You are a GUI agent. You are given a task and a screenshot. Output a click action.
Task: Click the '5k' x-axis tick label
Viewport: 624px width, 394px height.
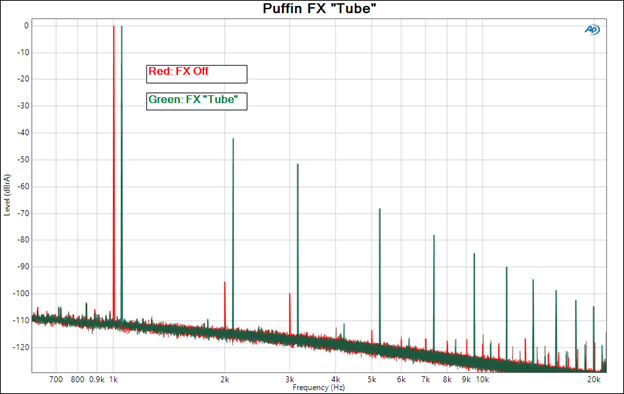[372, 380]
